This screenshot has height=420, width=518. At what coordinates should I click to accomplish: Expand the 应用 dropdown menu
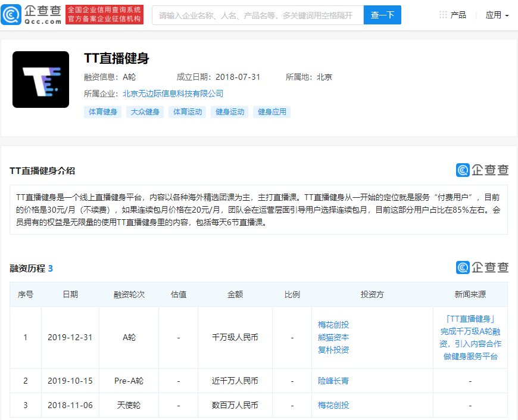coord(497,15)
